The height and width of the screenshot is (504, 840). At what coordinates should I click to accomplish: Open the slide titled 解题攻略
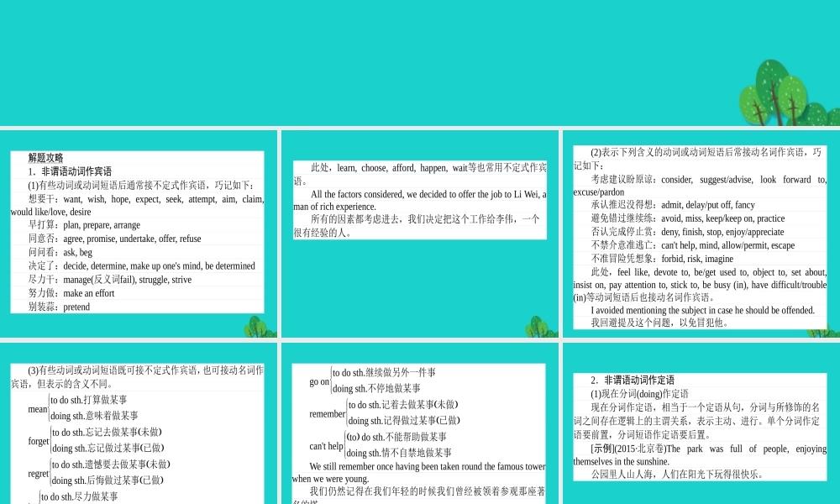[x=139, y=234]
